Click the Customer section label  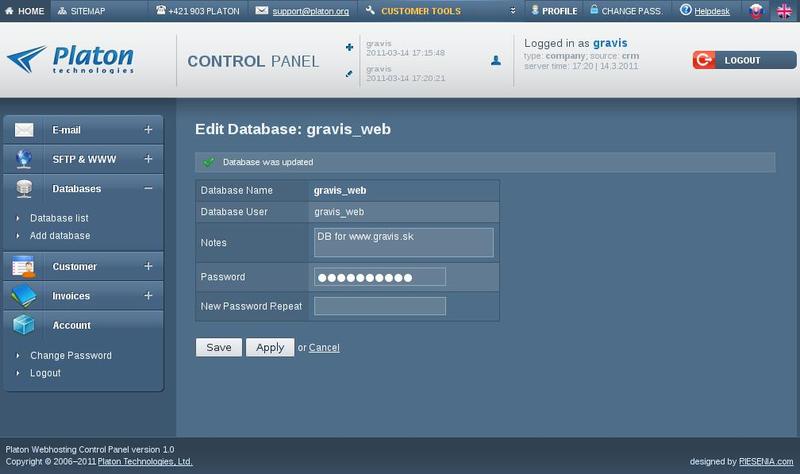[x=74, y=266]
